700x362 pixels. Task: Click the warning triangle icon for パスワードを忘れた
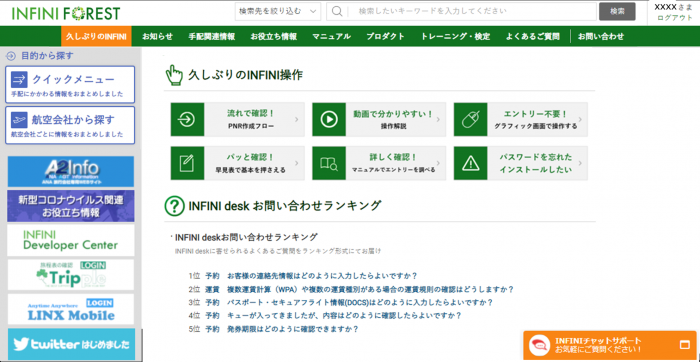click(x=471, y=163)
